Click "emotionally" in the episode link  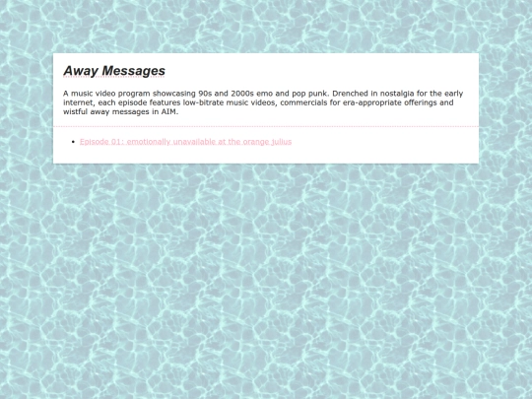(x=148, y=142)
